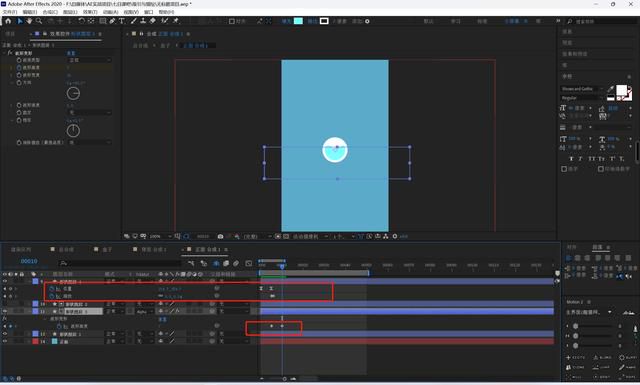This screenshot has height=385, width=640.
Task: Toggle the checkbox at bottom-left of the Character panel
Action: point(564,169)
